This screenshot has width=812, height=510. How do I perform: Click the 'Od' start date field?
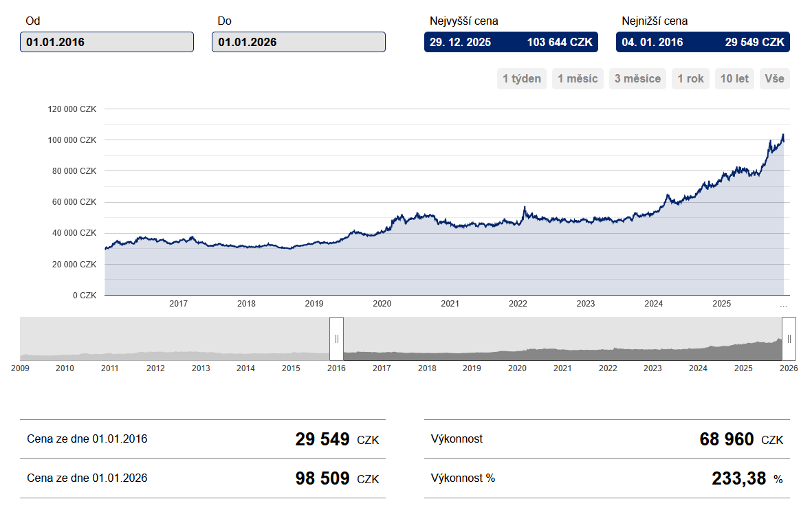[107, 42]
